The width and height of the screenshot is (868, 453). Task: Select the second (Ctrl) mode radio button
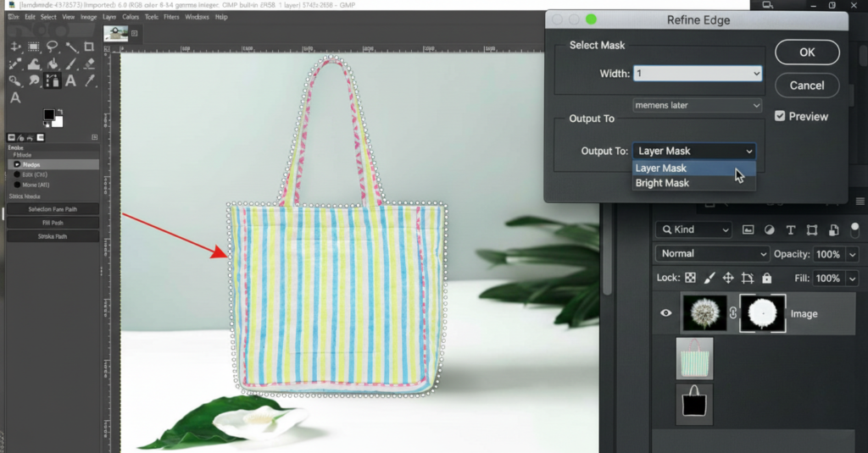tap(17, 174)
